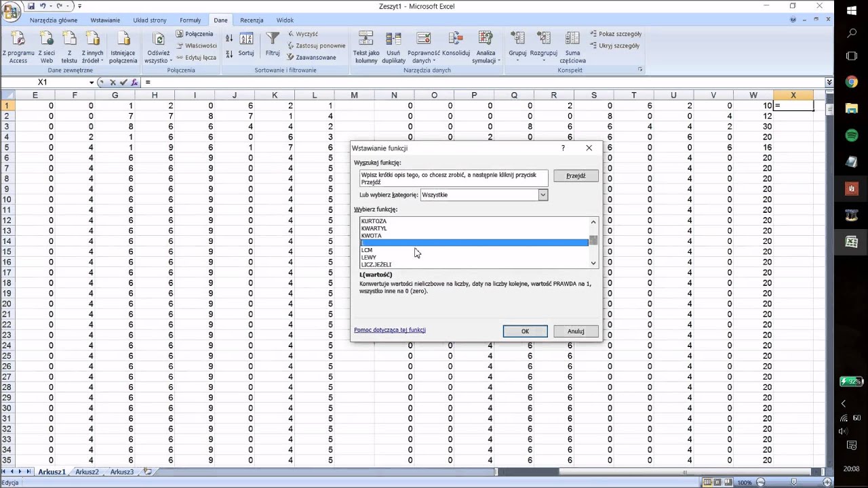Click Tekst jako kolumny
Screen dimensions: 868x488
[x=366, y=47]
